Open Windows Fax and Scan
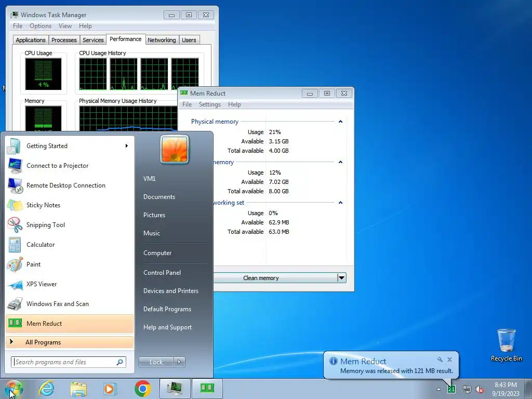Screen dimensions: 532x399 [x=70, y=303]
